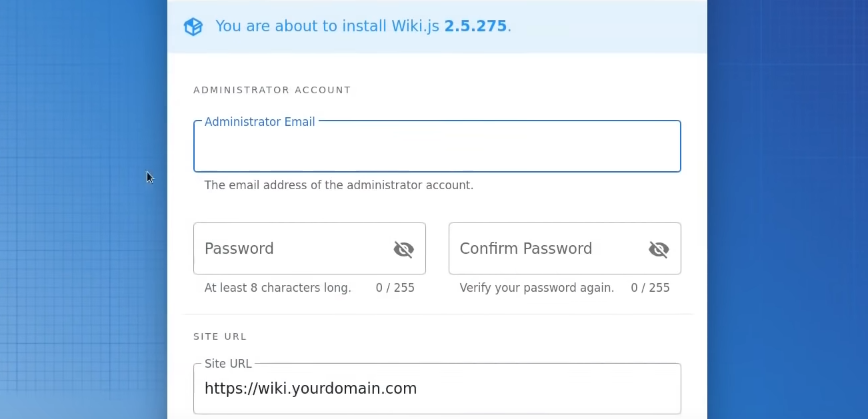Show the Password field's hidden text

403,249
